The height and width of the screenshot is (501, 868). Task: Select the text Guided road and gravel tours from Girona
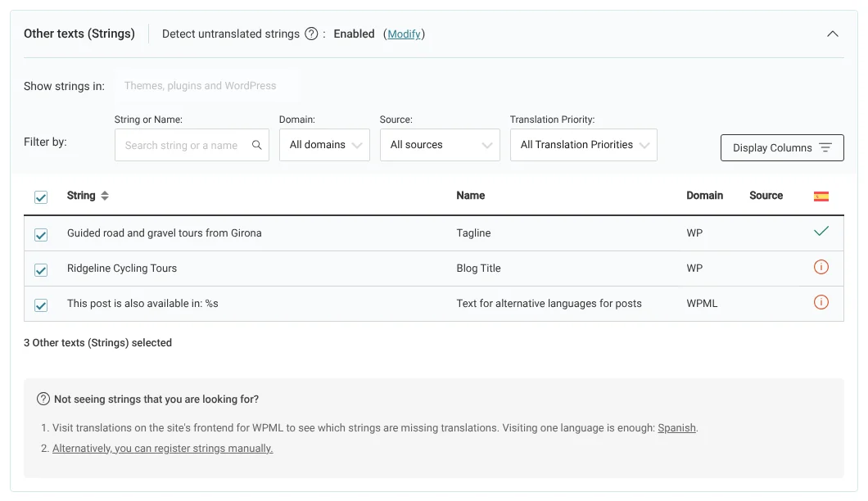(165, 233)
